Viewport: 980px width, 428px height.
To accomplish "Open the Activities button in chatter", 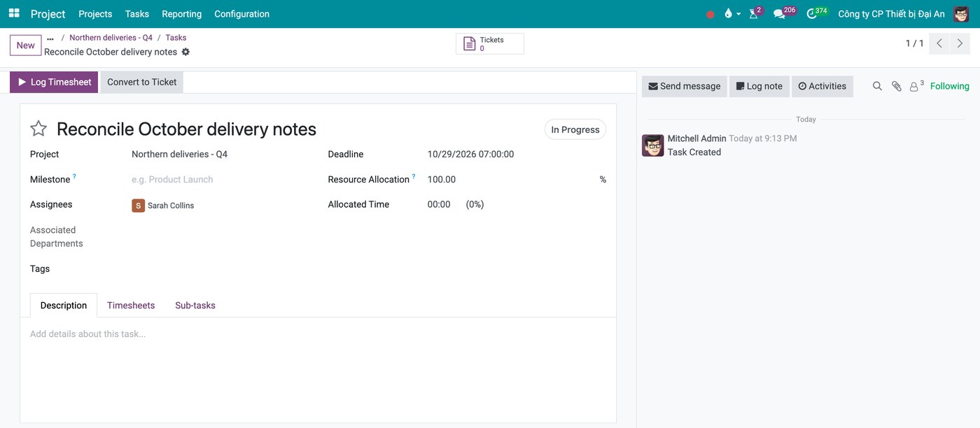I will 822,86.
